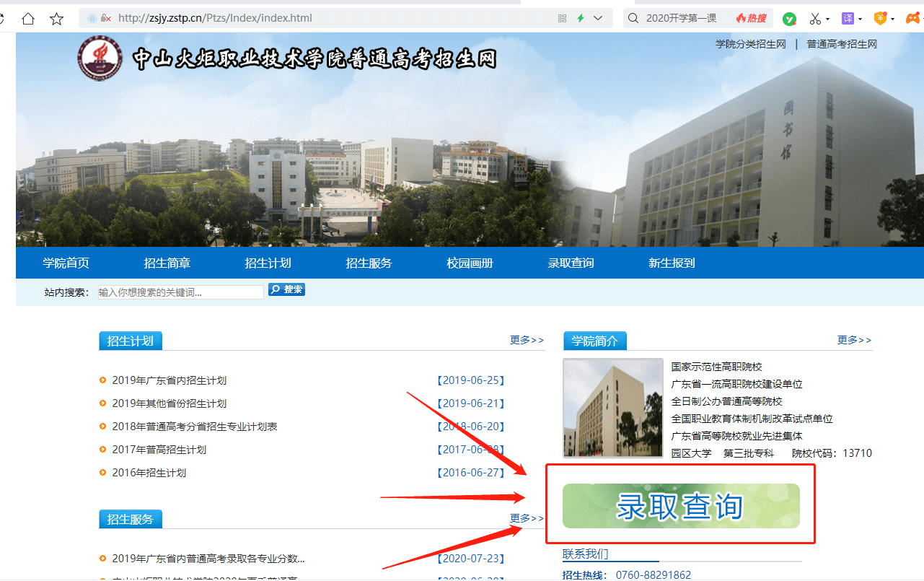Click the 学院简介 section heading tab
This screenshot has width=924, height=581.
[595, 341]
